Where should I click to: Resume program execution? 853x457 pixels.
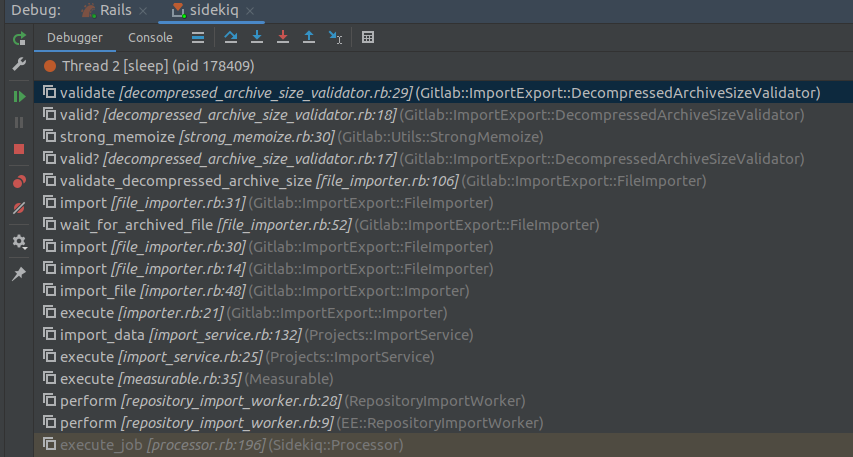click(19, 96)
